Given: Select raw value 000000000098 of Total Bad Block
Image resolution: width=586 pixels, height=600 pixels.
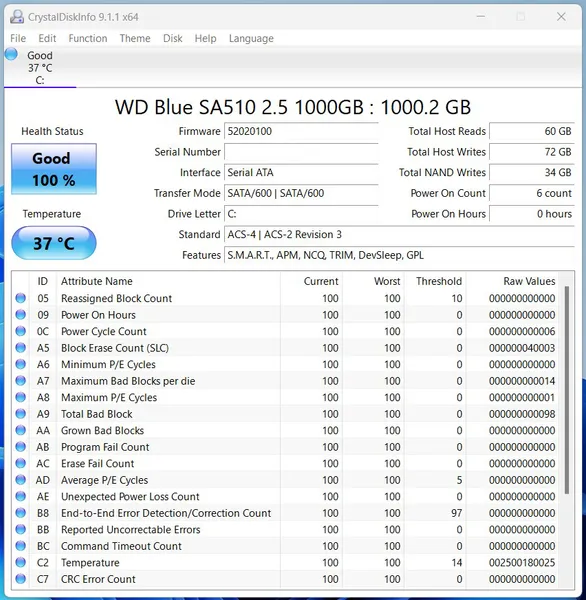Looking at the screenshot, I should click(x=522, y=414).
